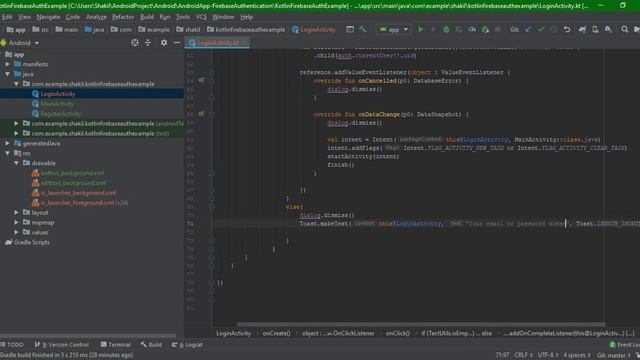Viewport: 640px width, 360px height.
Task: Click Attach debugger to Android process icon
Action: [x=485, y=29]
